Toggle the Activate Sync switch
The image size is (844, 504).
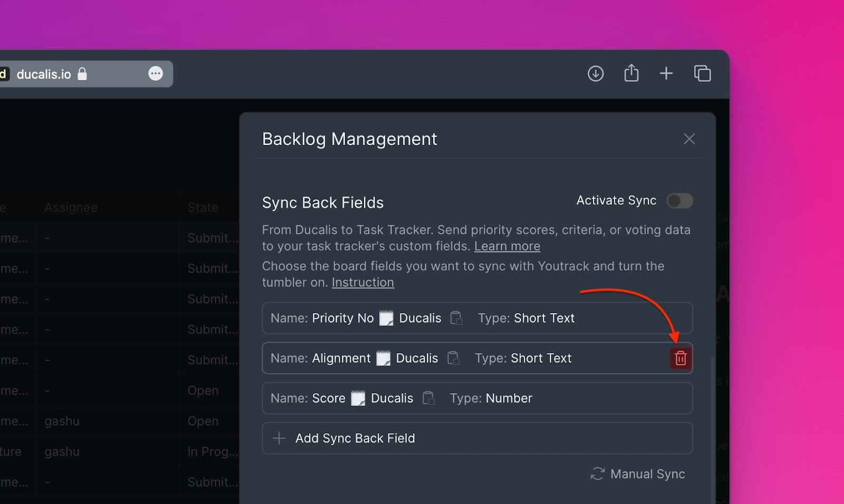(x=679, y=201)
